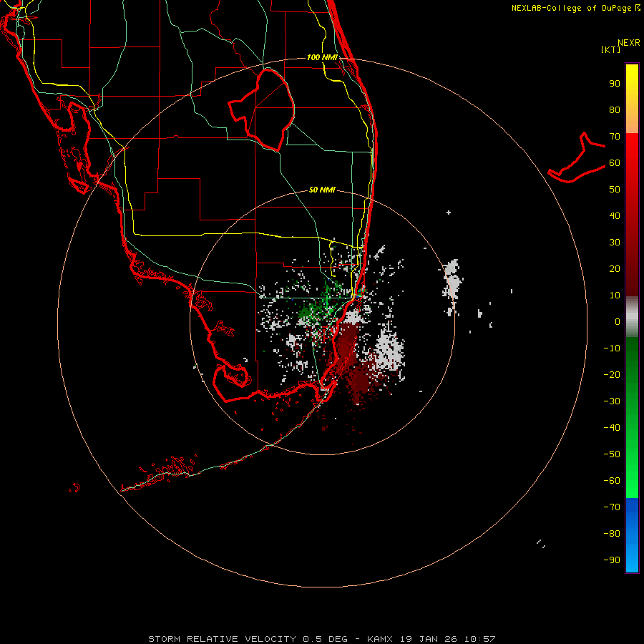Click the -90 value on the velocity scale
644x644 pixels.
(x=612, y=560)
